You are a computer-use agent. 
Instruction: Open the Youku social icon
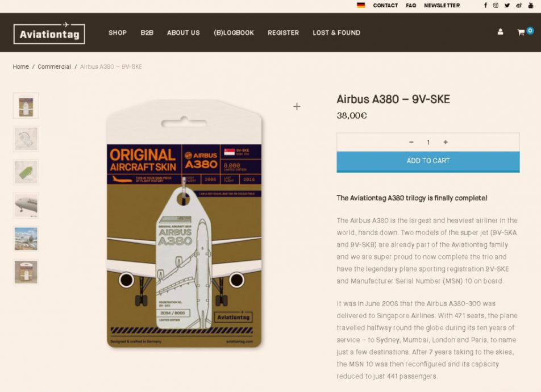pos(531,5)
